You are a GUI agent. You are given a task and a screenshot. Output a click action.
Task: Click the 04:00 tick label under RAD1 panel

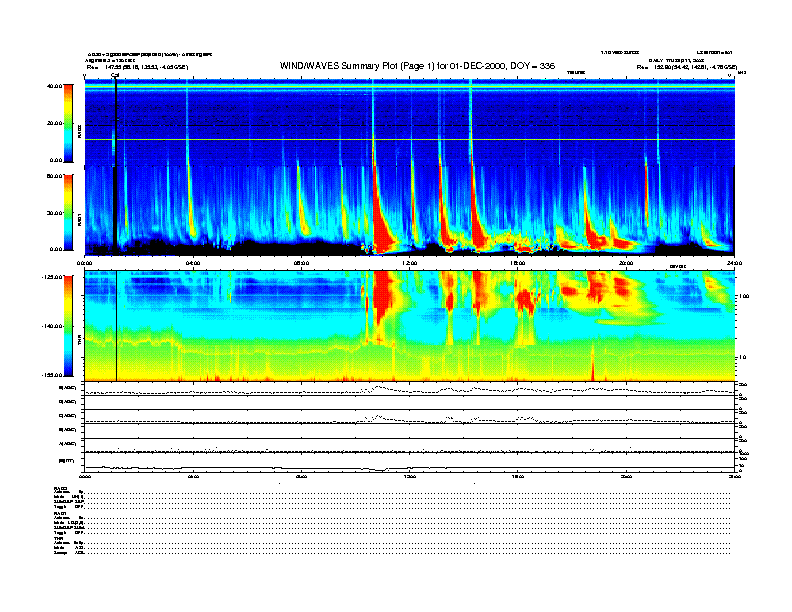click(193, 263)
